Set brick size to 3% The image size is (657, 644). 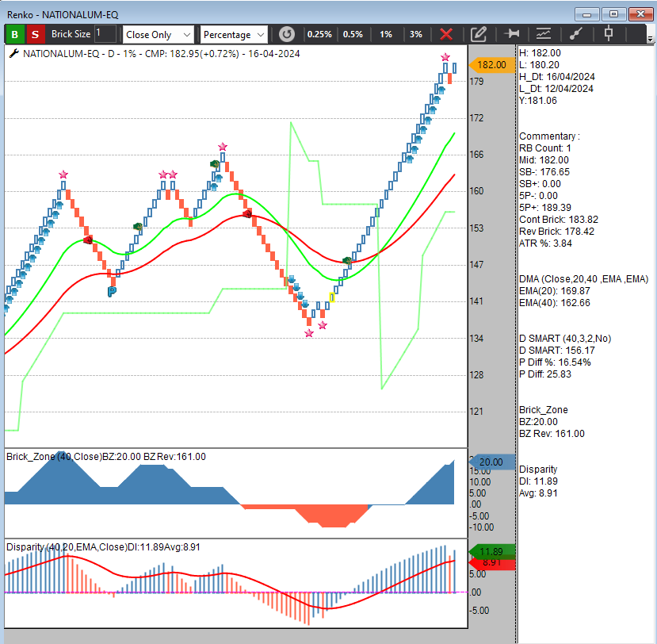point(415,34)
